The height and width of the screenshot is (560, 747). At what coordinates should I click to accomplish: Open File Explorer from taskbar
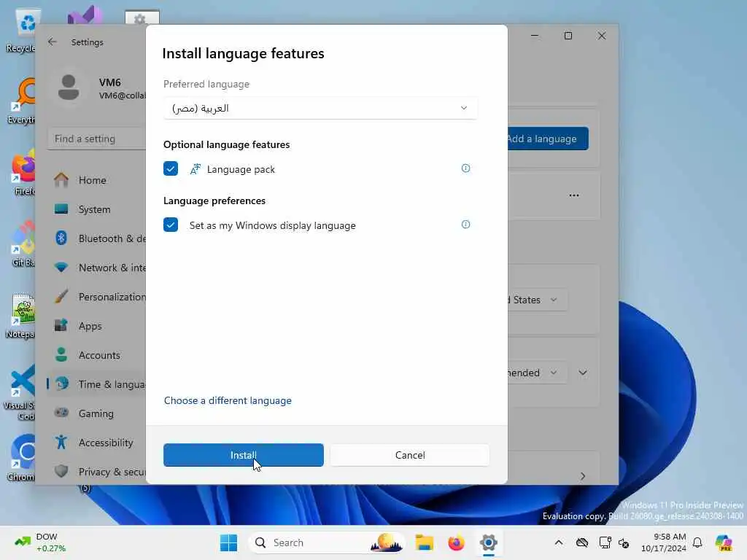click(424, 542)
